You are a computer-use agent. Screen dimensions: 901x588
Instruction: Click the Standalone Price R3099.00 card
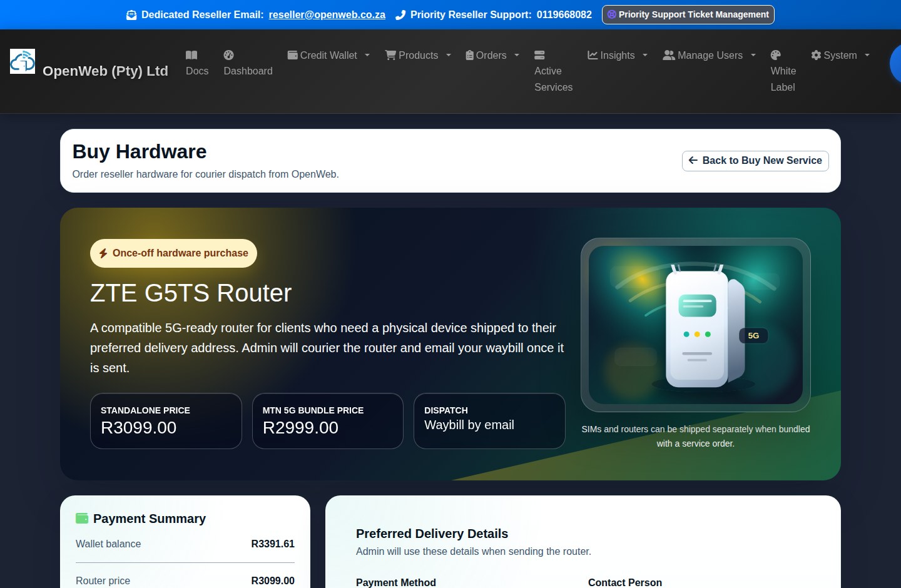(166, 421)
